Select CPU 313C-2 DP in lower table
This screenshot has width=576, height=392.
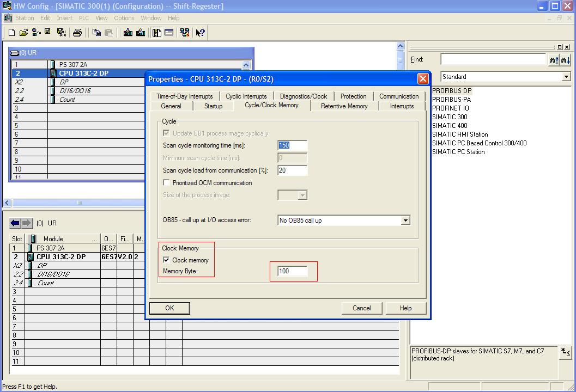(x=61, y=257)
